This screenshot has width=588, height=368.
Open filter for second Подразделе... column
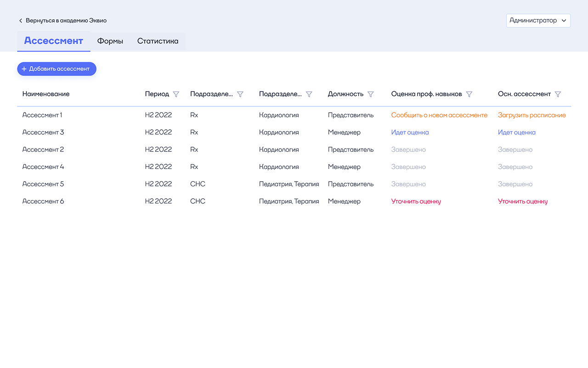[309, 94]
